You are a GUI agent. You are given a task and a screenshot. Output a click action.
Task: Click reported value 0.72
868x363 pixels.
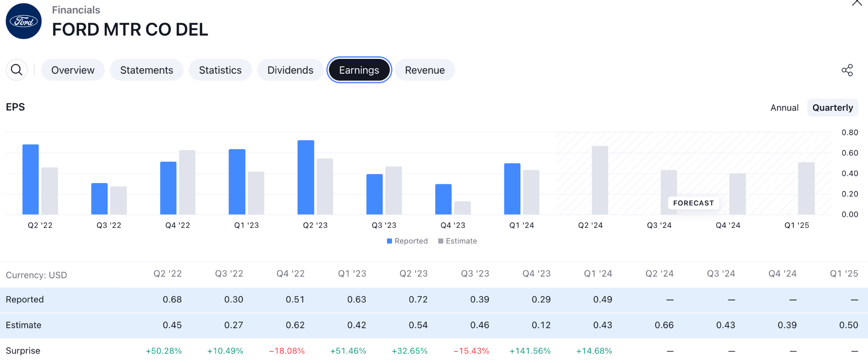click(x=418, y=299)
